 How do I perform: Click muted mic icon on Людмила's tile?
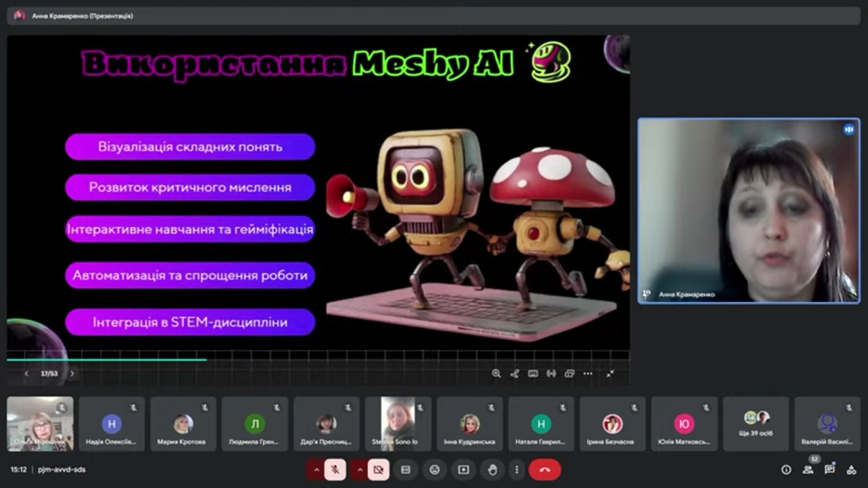click(x=277, y=408)
